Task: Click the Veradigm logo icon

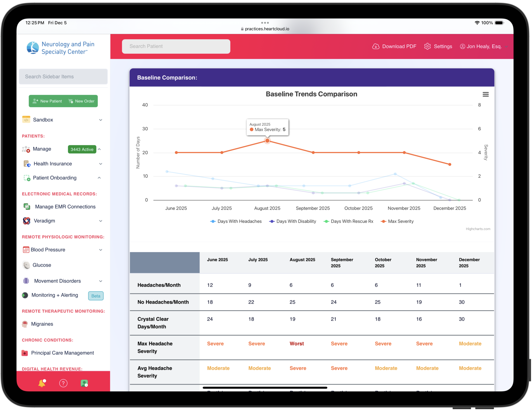Action: point(27,221)
